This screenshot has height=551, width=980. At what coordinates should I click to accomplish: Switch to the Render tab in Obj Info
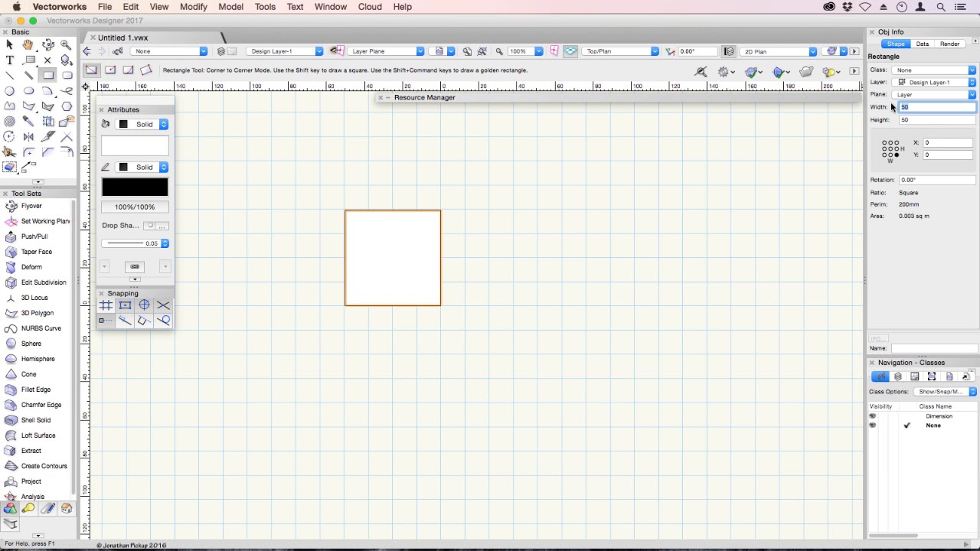click(950, 44)
